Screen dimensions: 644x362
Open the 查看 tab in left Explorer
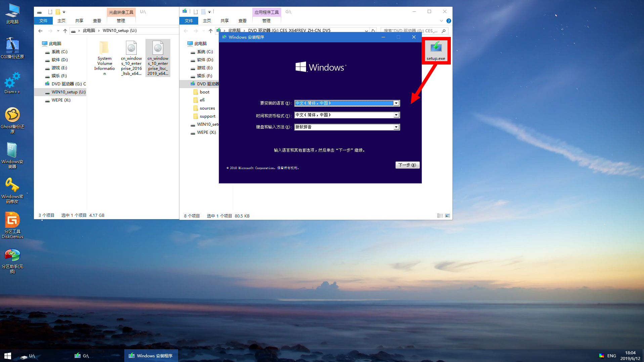pos(97,21)
